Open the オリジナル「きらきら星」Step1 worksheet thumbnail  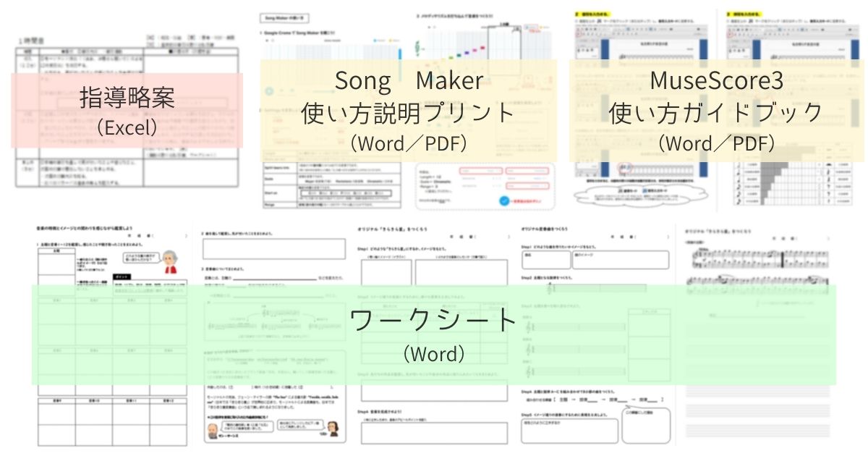(433, 334)
